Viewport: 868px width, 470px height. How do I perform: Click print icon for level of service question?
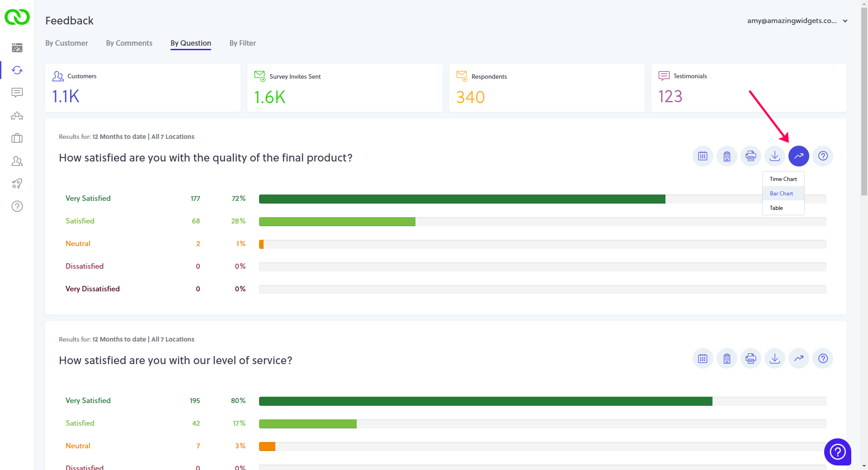coord(750,359)
